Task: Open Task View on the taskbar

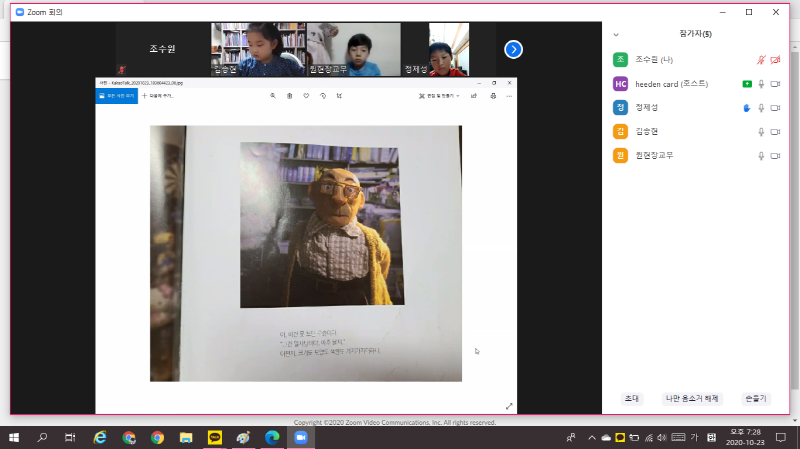Action: coord(70,438)
